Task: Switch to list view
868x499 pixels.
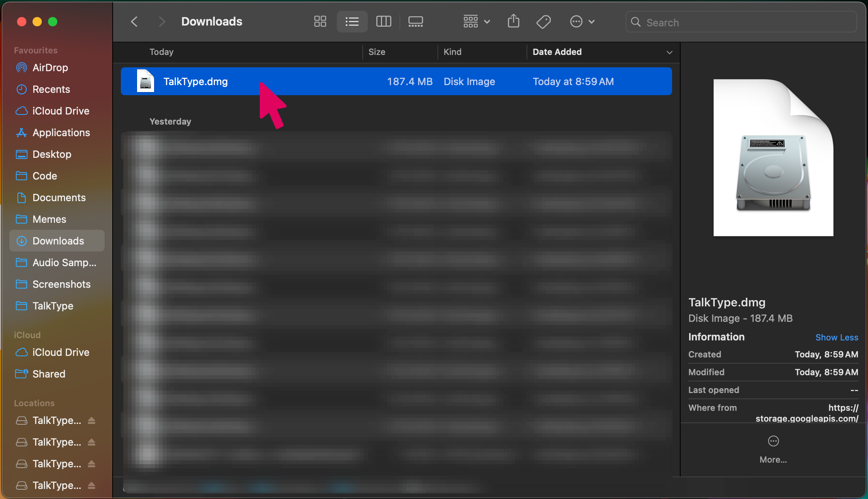Action: click(352, 22)
